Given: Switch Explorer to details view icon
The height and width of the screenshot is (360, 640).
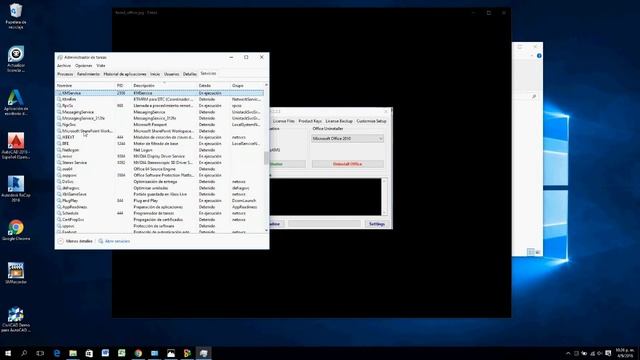Looking at the screenshot, I should pyautogui.click(x=531, y=252).
